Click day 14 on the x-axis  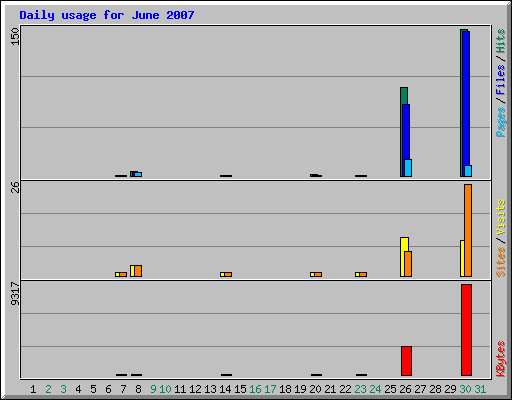(225, 389)
